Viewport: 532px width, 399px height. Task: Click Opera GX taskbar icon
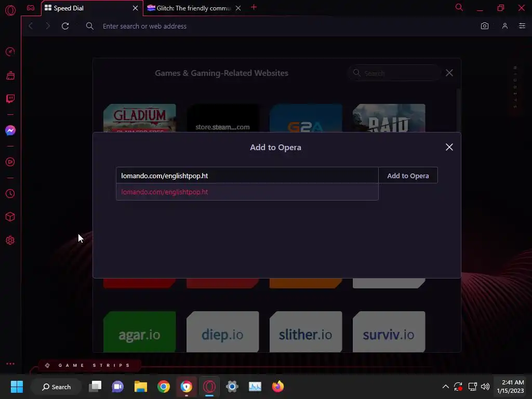tap(209, 387)
